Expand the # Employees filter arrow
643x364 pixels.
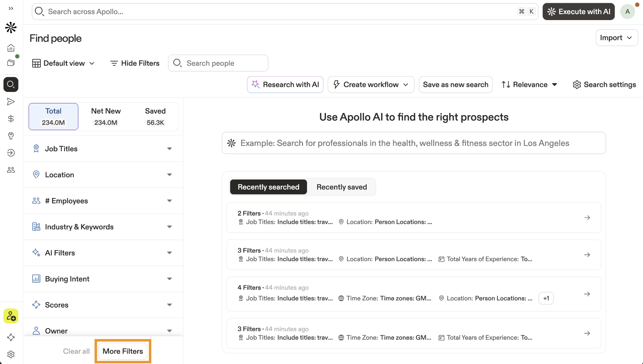point(170,201)
